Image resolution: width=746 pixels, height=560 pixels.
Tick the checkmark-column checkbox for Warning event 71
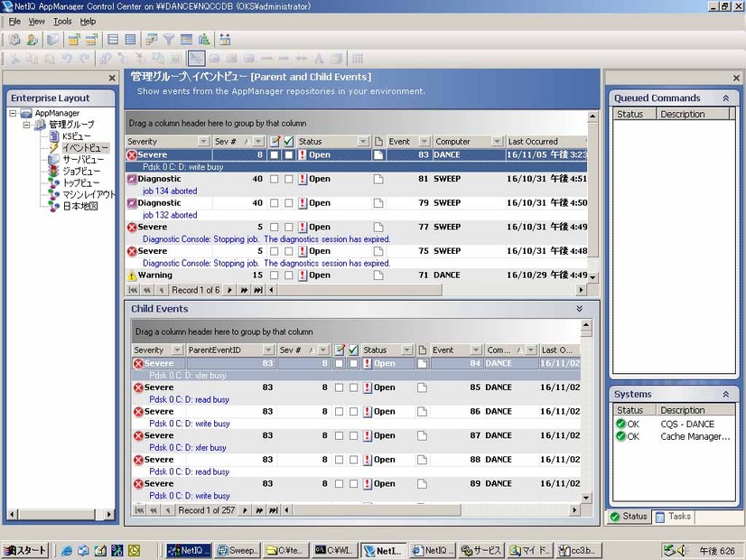[x=289, y=275]
